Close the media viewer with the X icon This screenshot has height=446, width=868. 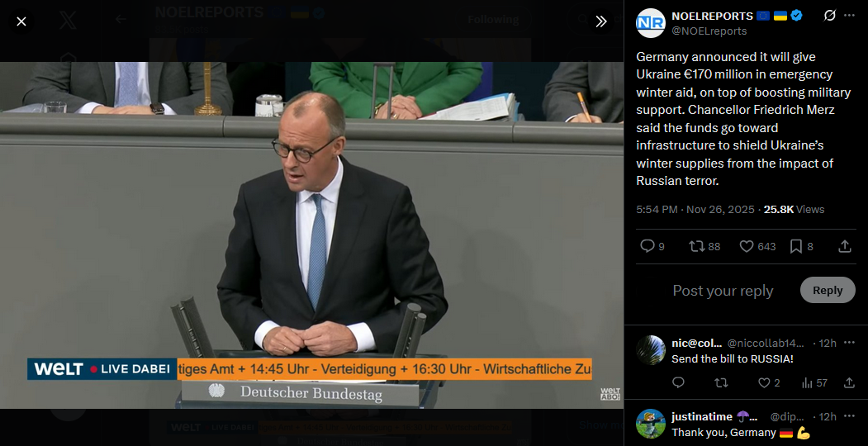21,21
